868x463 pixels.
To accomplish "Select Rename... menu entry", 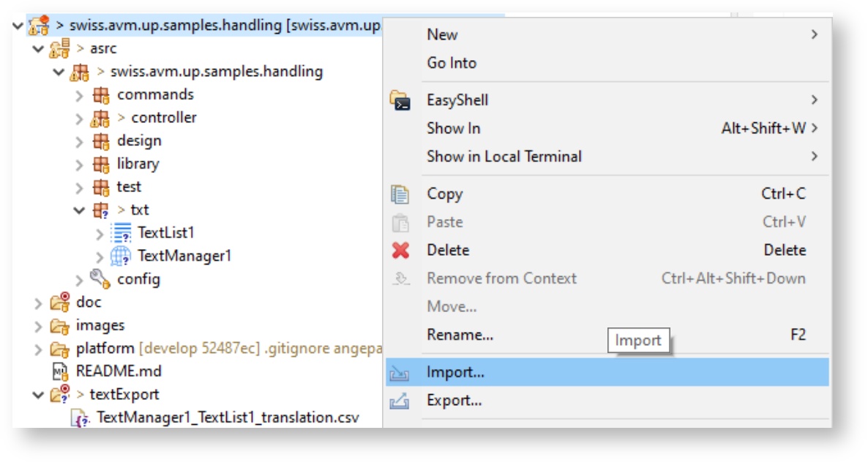I will (x=460, y=335).
